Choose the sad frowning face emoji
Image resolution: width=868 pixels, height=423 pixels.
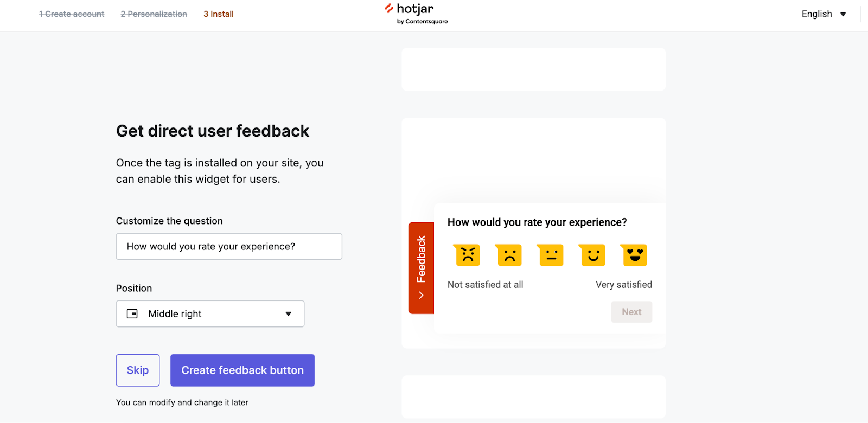click(509, 255)
